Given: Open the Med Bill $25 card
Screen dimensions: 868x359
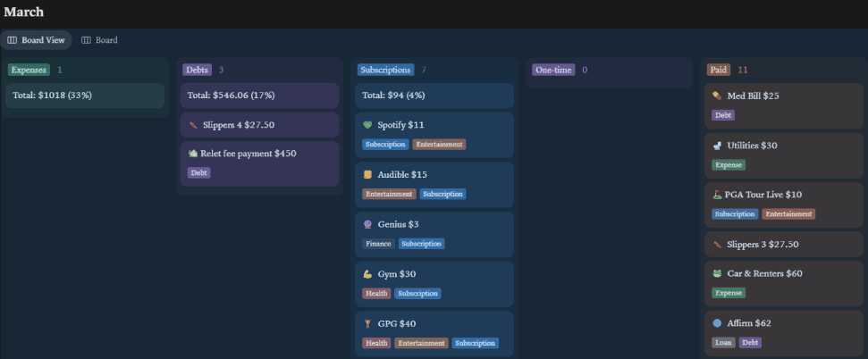Looking at the screenshot, I should (784, 105).
